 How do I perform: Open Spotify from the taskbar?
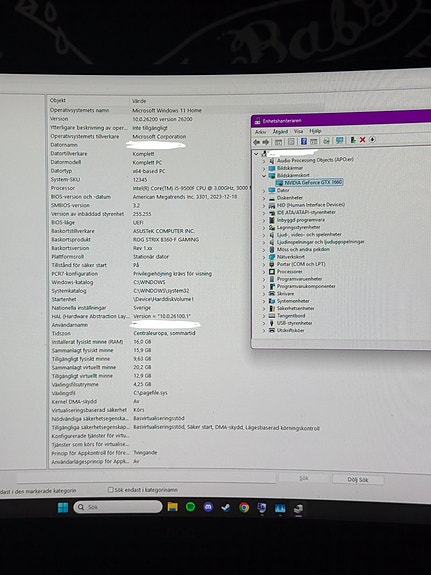coord(190,507)
